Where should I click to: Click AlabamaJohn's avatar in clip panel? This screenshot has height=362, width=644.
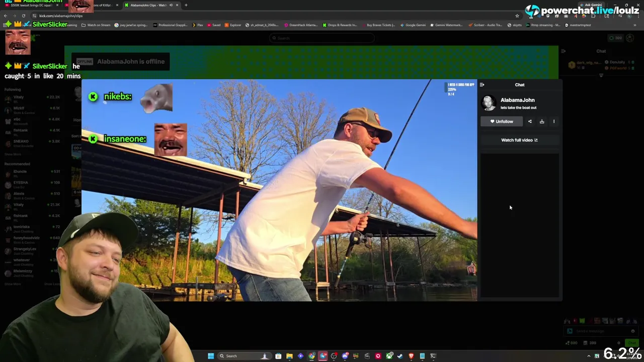(x=488, y=103)
